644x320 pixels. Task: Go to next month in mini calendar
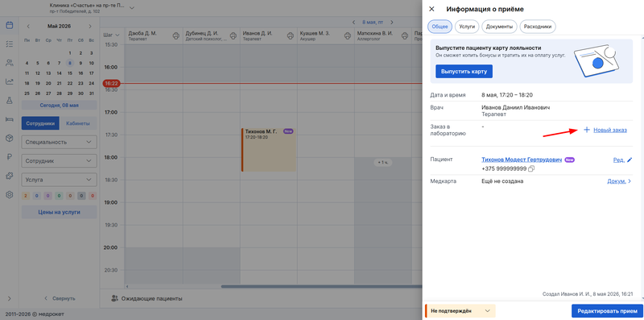point(90,26)
